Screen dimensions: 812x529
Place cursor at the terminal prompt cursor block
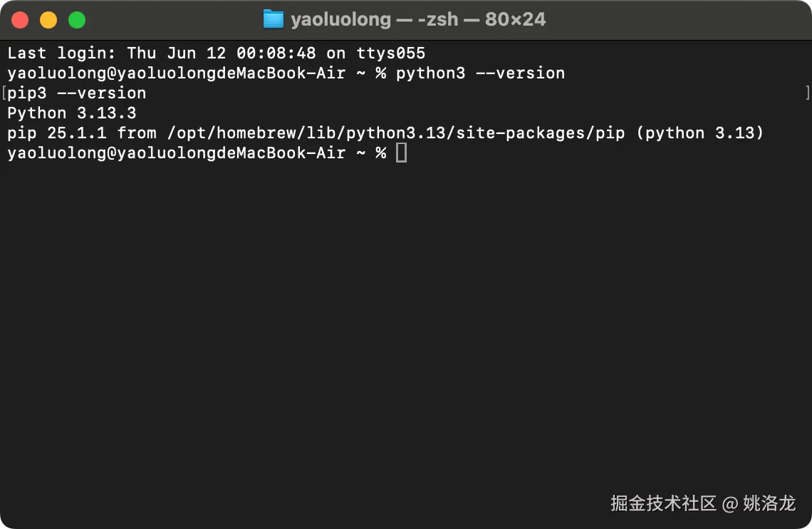(401, 153)
